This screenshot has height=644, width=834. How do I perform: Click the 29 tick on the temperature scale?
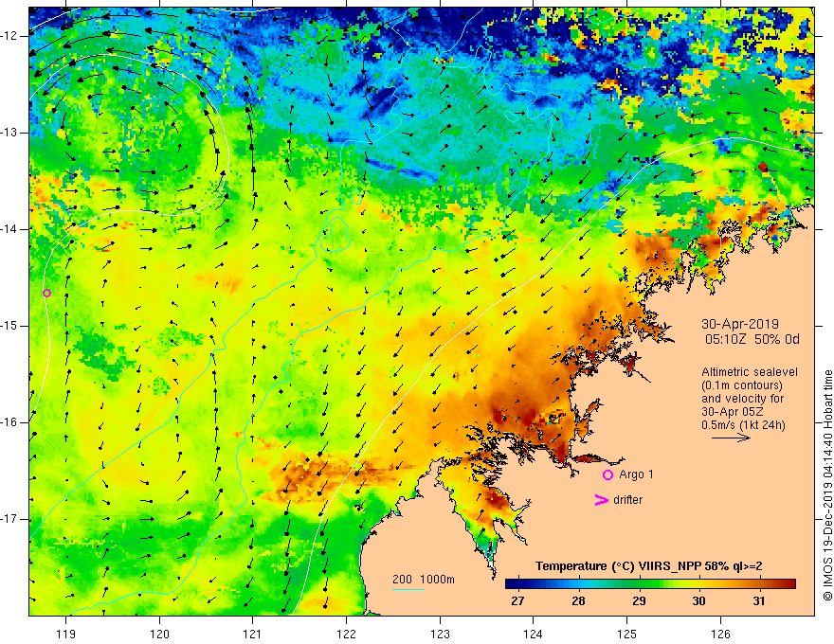point(639,601)
